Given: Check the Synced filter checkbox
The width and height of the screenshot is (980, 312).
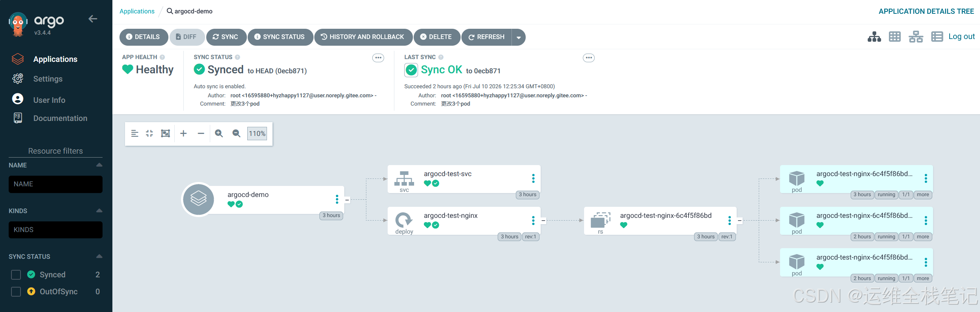Looking at the screenshot, I should click(x=16, y=275).
